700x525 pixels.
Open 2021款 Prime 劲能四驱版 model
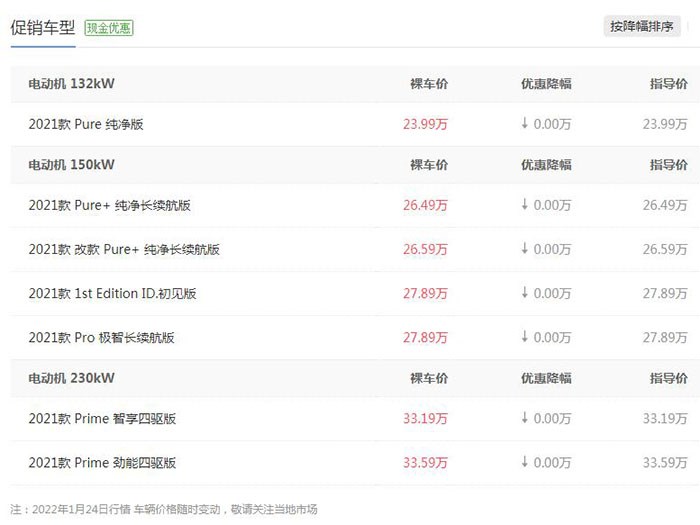coord(102,462)
